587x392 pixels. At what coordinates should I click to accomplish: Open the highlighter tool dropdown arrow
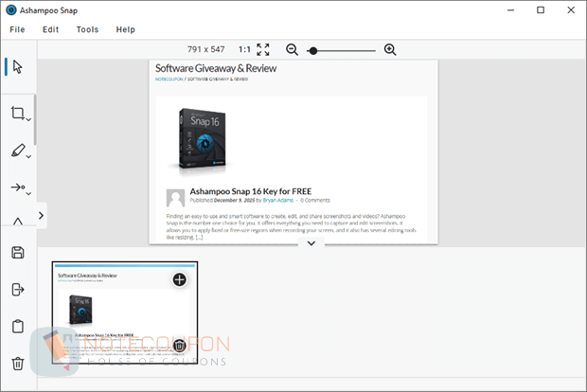tap(28, 156)
